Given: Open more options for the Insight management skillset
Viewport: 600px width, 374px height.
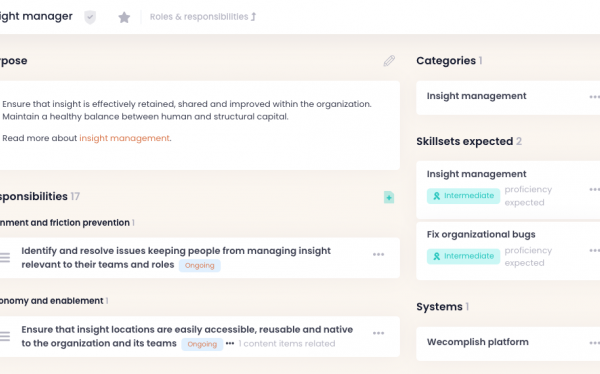Looking at the screenshot, I should 595,189.
